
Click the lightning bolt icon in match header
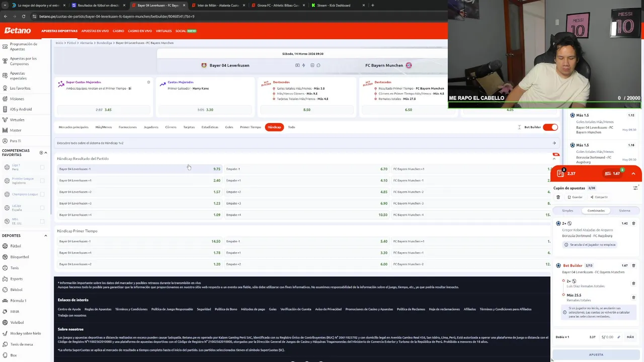[x=303, y=65]
